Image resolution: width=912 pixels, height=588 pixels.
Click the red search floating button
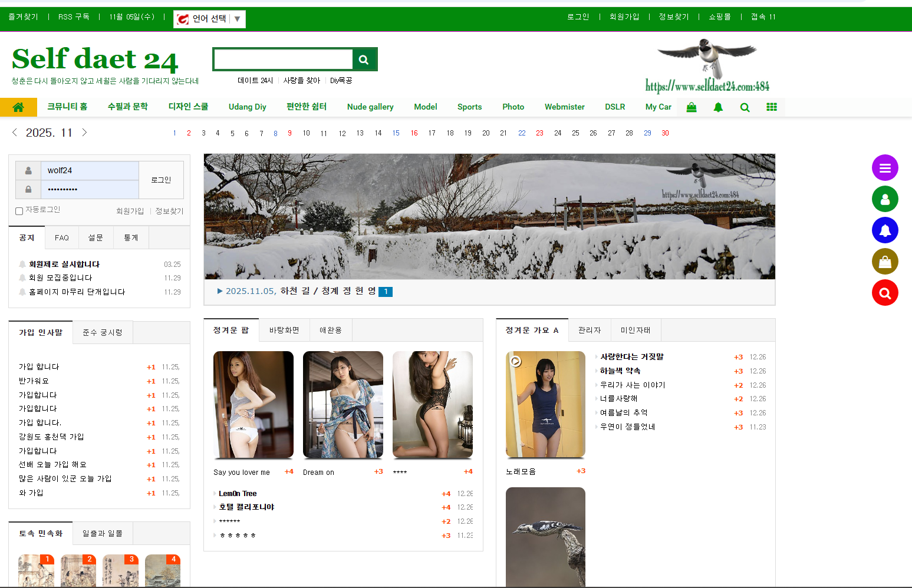884,293
